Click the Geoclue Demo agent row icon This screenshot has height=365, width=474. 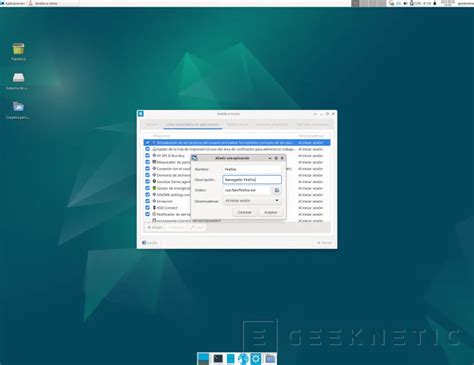(x=154, y=182)
